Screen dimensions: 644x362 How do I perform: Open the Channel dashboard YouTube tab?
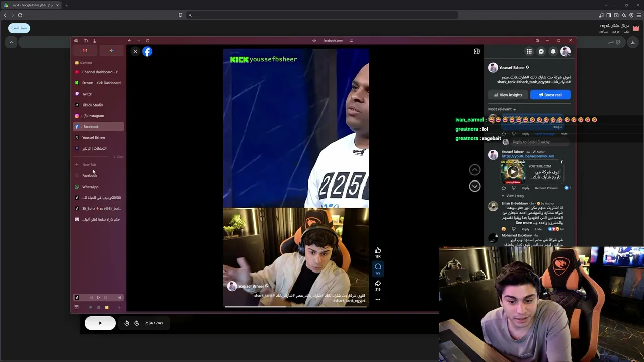(99, 72)
